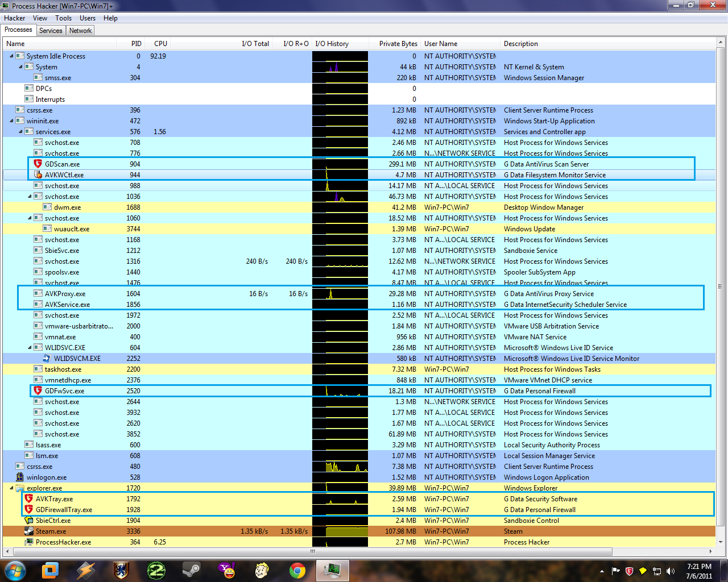
Task: Sort by the CPU column header
Action: (x=157, y=44)
